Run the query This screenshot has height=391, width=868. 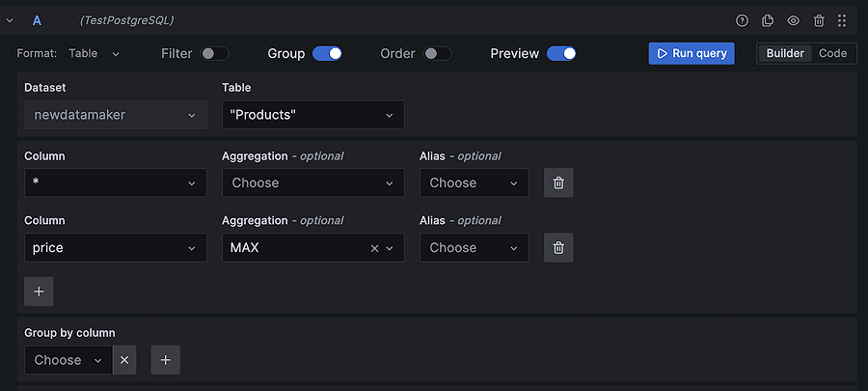(x=692, y=53)
